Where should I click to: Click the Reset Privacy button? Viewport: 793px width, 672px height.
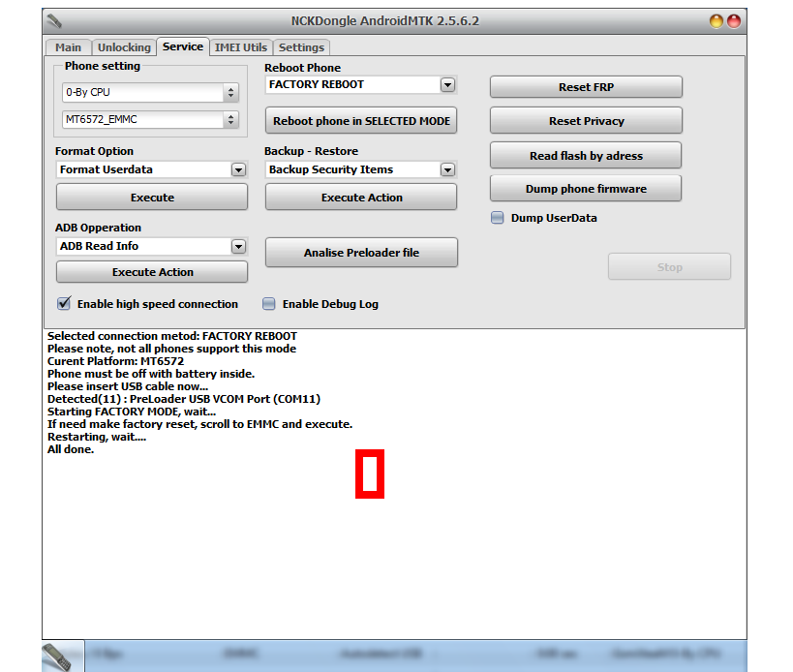click(x=586, y=121)
